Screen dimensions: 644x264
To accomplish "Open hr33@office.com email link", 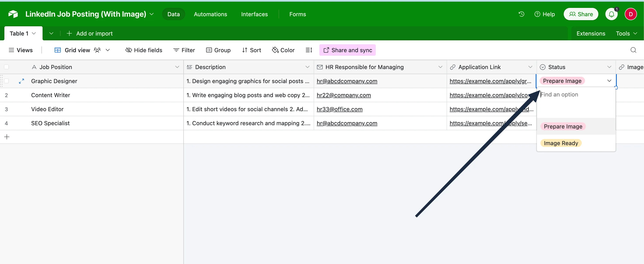I will point(339,109).
